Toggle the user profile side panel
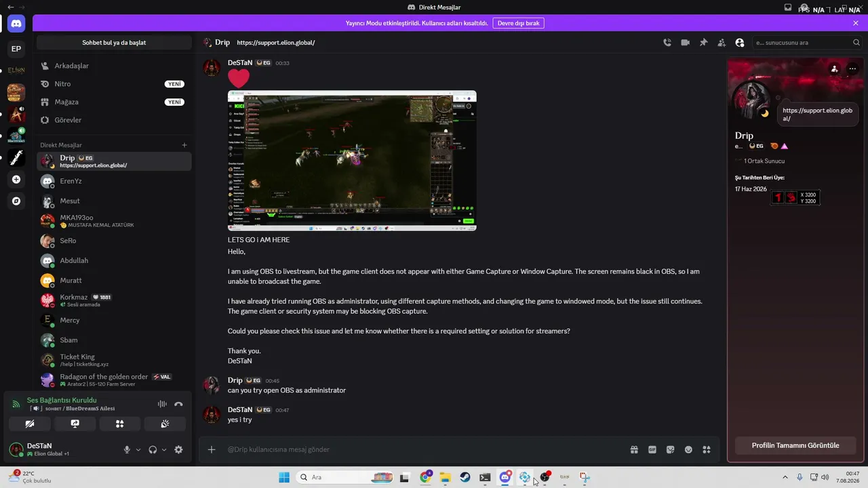The height and width of the screenshot is (488, 868). (x=739, y=42)
